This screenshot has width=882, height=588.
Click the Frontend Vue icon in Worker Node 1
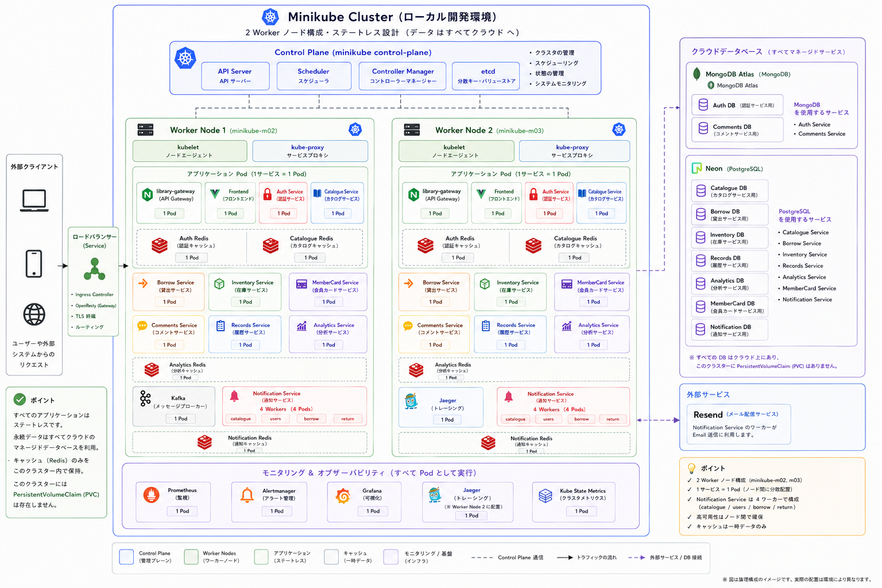click(x=215, y=195)
